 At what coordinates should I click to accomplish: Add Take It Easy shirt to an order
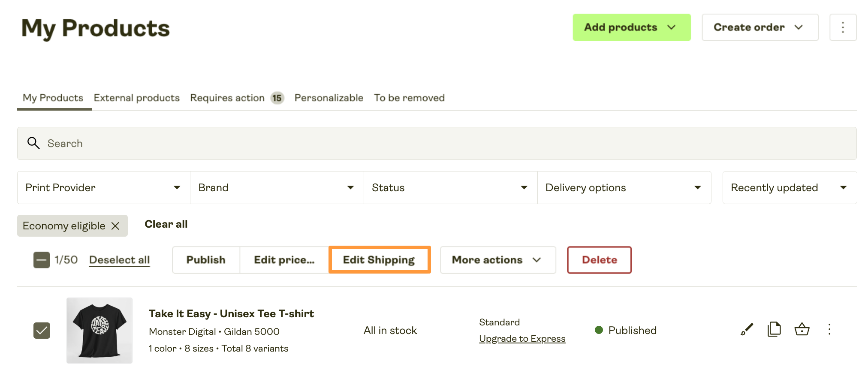coord(802,329)
